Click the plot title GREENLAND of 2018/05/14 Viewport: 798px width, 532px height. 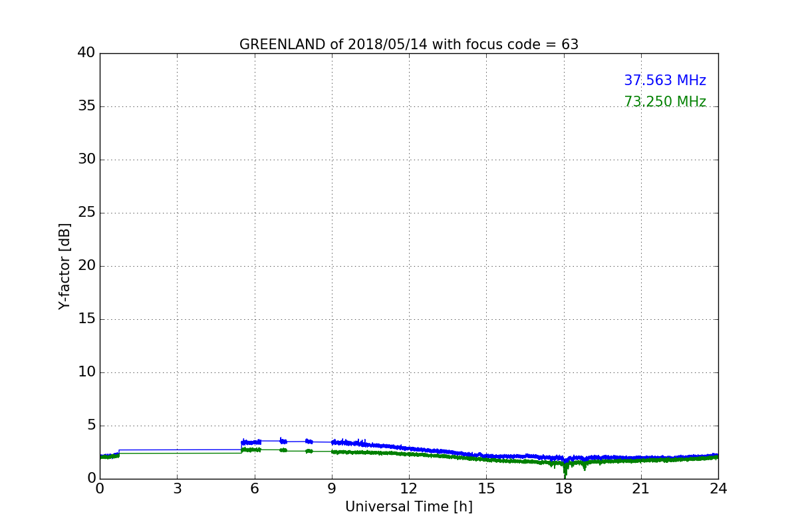tap(409, 45)
